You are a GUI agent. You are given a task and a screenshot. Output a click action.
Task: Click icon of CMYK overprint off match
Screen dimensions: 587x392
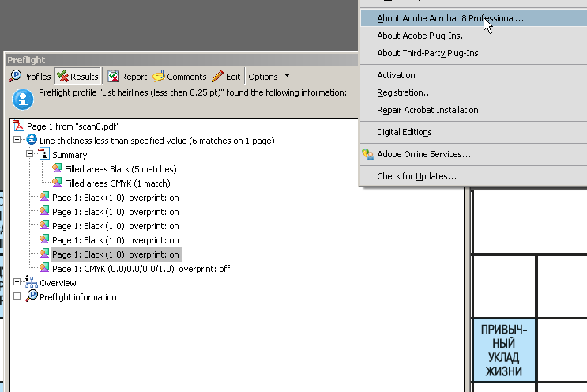click(44, 268)
